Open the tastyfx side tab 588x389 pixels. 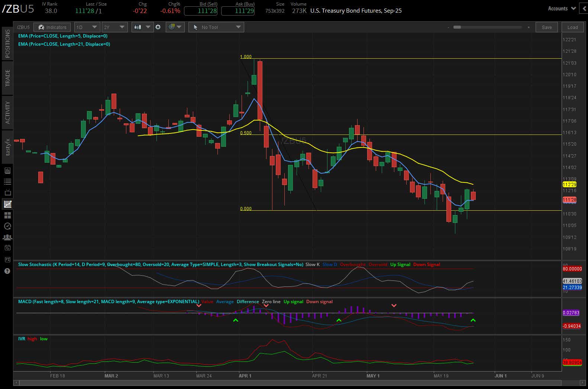pos(7,147)
